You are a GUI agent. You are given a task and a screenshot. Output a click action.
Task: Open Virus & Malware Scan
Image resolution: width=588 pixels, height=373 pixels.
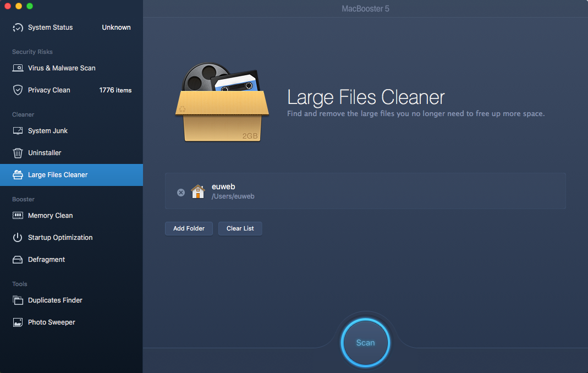click(x=72, y=68)
